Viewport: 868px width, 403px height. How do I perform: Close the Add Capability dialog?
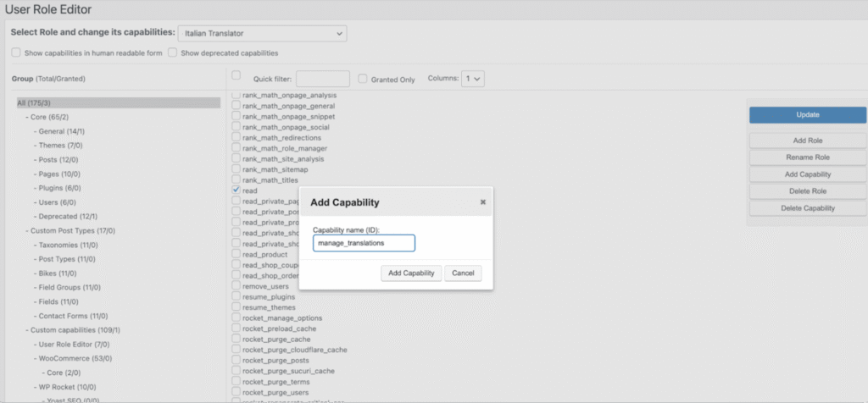482,202
